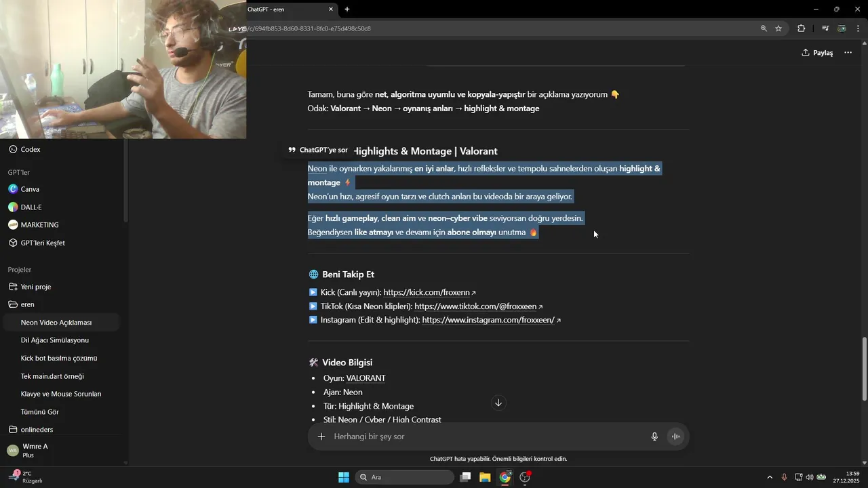Share the conversation with Paylaş
The width and height of the screenshot is (868, 488).
(817, 53)
